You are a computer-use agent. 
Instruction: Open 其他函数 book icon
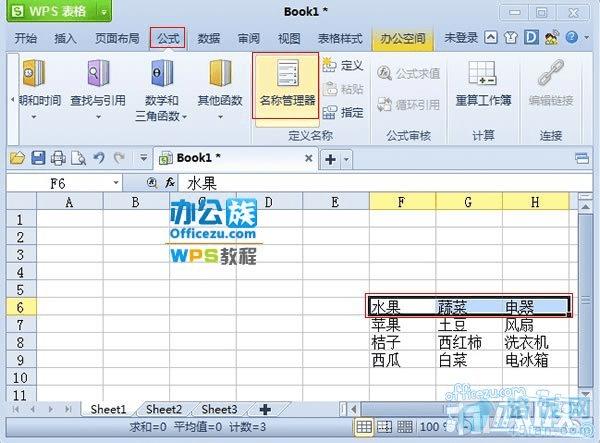click(x=220, y=73)
